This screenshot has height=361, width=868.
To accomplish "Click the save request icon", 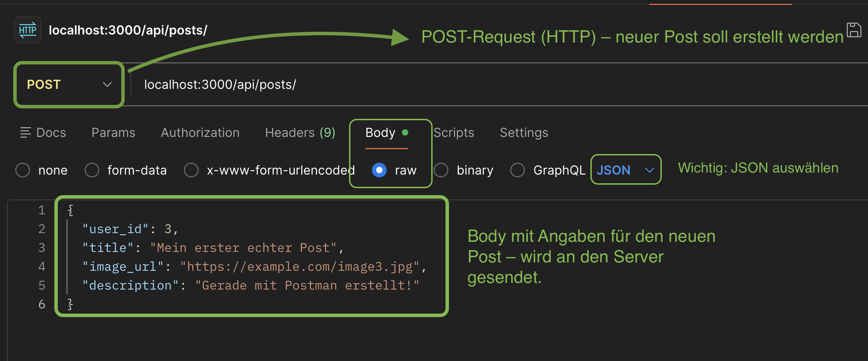I will click(x=854, y=30).
